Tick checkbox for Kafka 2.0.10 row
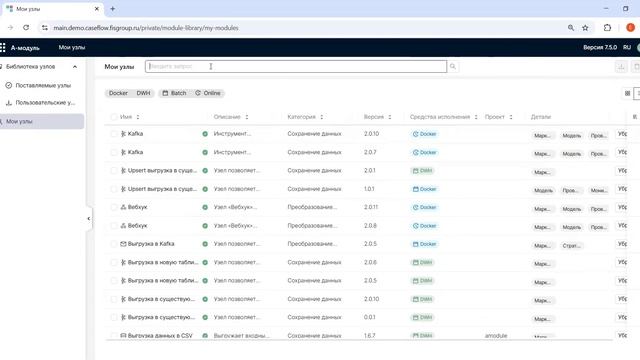Screen dimensions: 640x360 [x=114, y=134]
